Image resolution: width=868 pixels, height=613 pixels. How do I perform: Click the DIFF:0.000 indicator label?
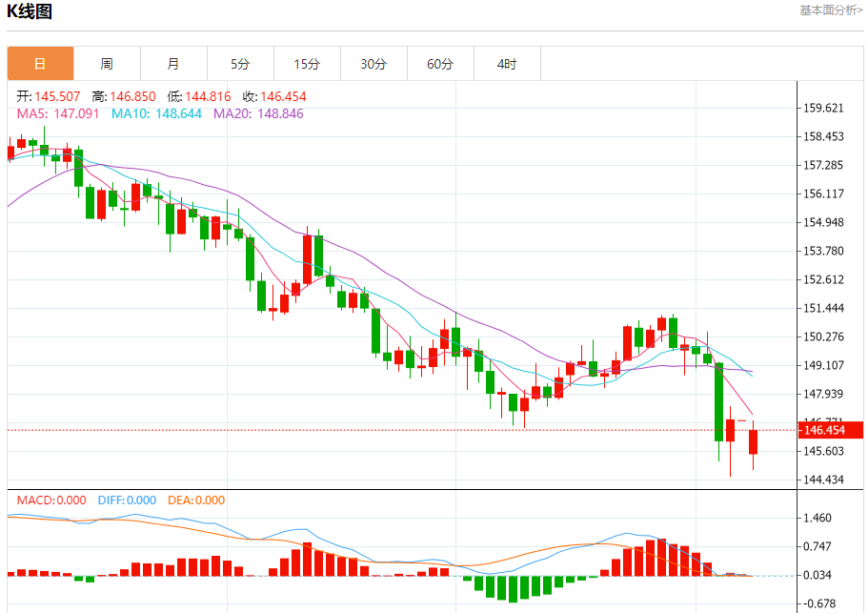127,501
